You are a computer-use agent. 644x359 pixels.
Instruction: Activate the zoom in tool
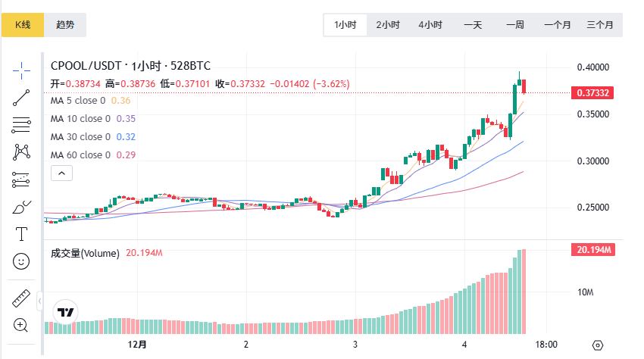[21, 326]
